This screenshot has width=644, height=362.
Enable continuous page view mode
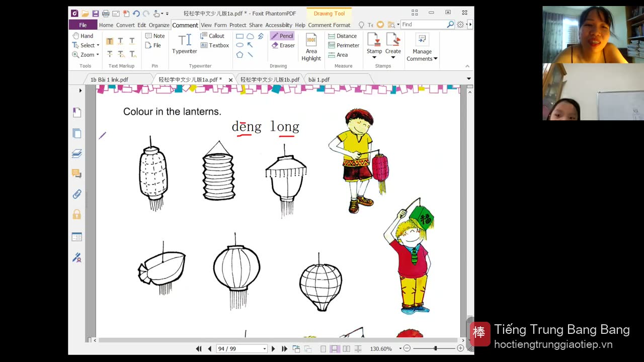point(335,348)
